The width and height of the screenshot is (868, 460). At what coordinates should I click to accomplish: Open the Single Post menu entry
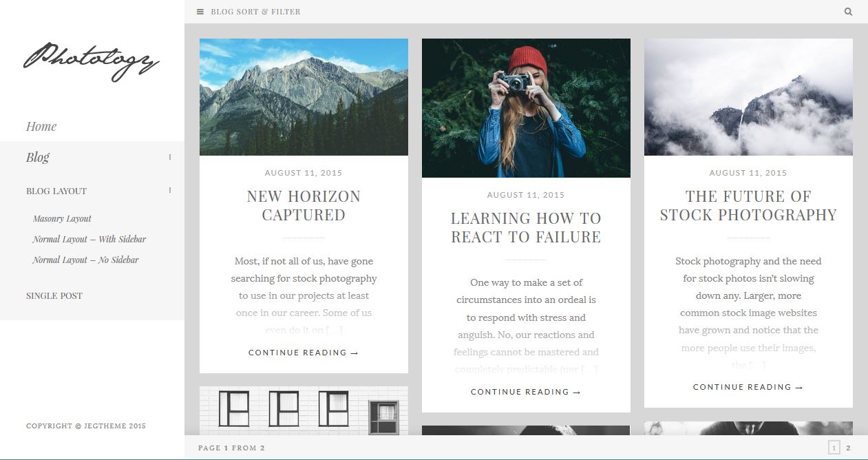pyautogui.click(x=54, y=296)
